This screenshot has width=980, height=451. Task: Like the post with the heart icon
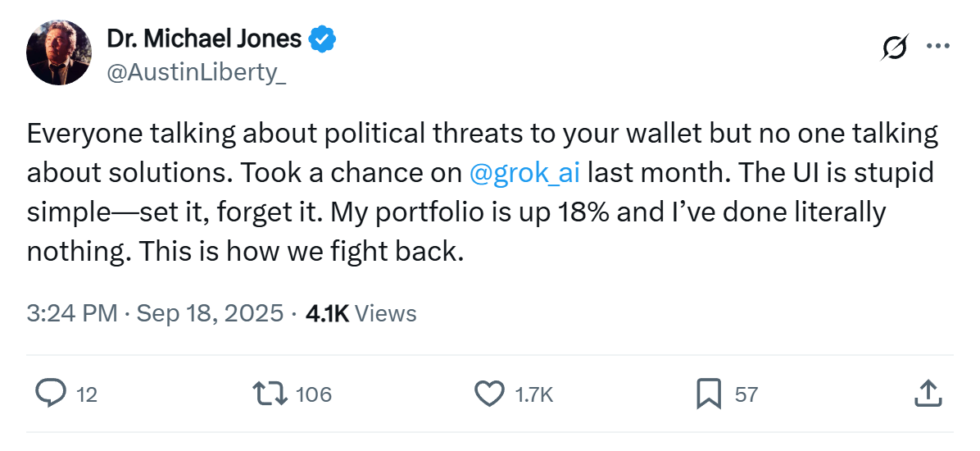(x=490, y=394)
